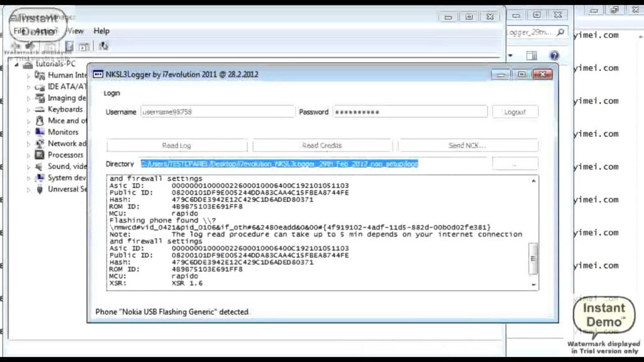Click the NKSL3Logger title bar icon
The height and width of the screenshot is (362, 644).
[x=97, y=74]
